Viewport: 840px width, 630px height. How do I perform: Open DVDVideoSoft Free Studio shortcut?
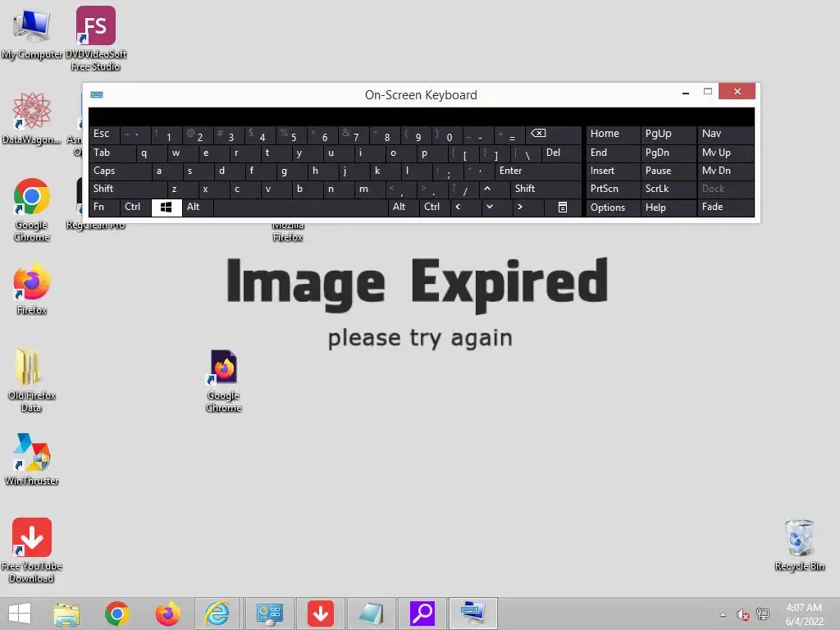click(96, 39)
